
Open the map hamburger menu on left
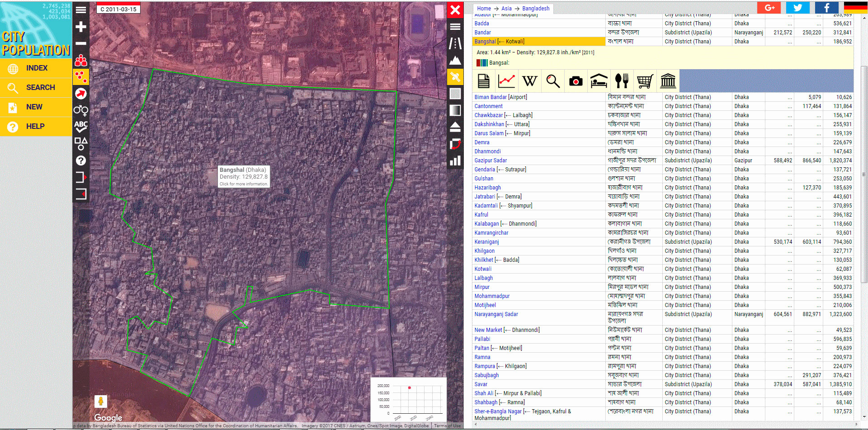(81, 10)
